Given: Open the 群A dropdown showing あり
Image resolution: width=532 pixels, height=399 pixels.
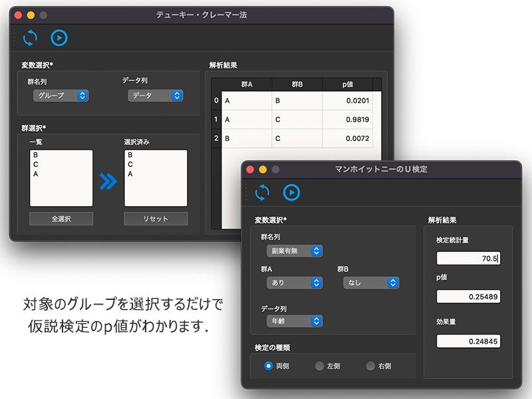Looking at the screenshot, I should click(x=293, y=283).
